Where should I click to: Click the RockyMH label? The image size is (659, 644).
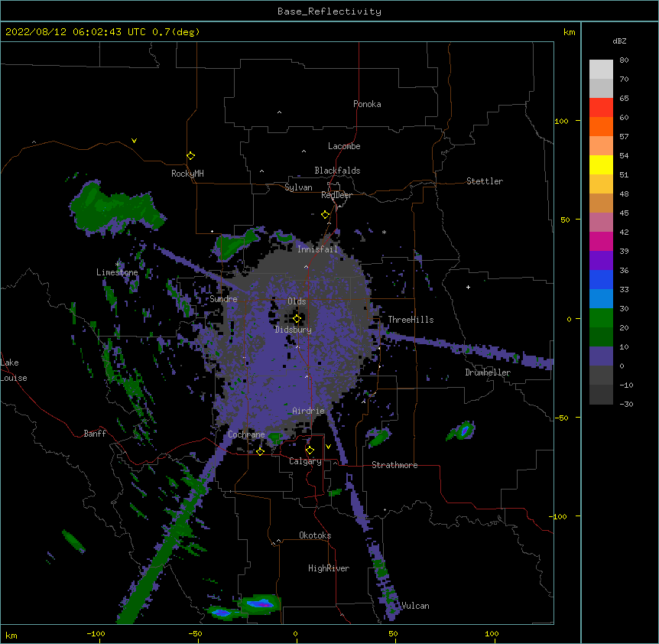(187, 173)
